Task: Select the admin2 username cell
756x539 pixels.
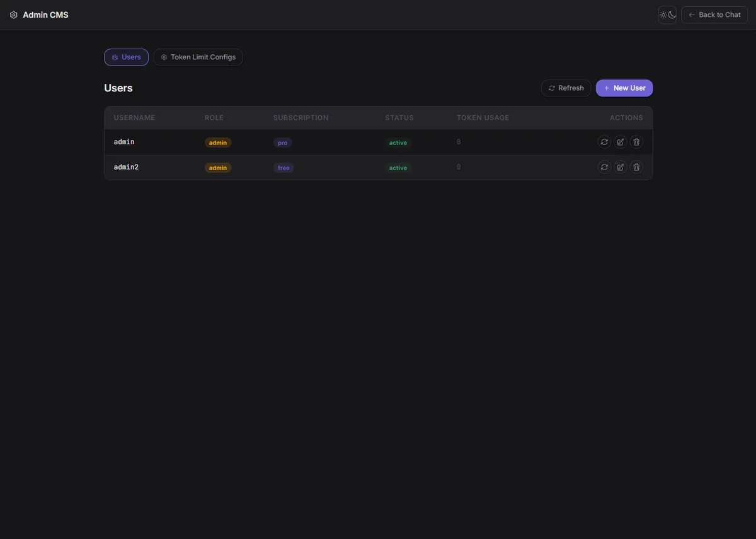Action: 126,167
